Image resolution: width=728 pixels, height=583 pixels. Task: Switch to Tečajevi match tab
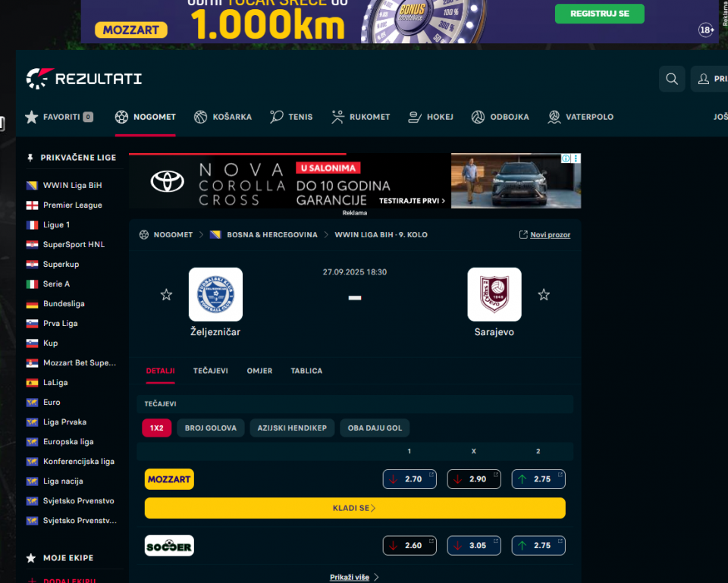tap(210, 371)
